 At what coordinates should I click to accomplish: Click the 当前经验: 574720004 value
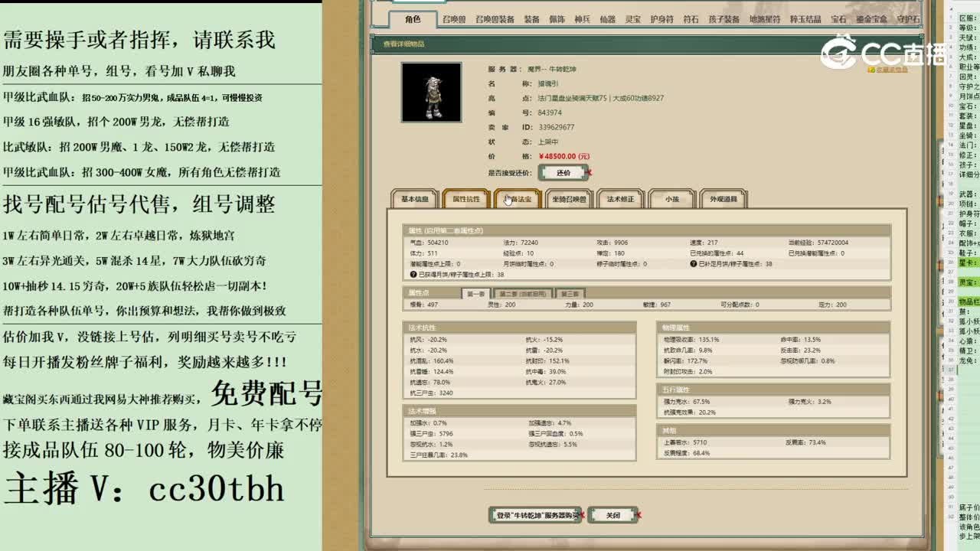818,243
